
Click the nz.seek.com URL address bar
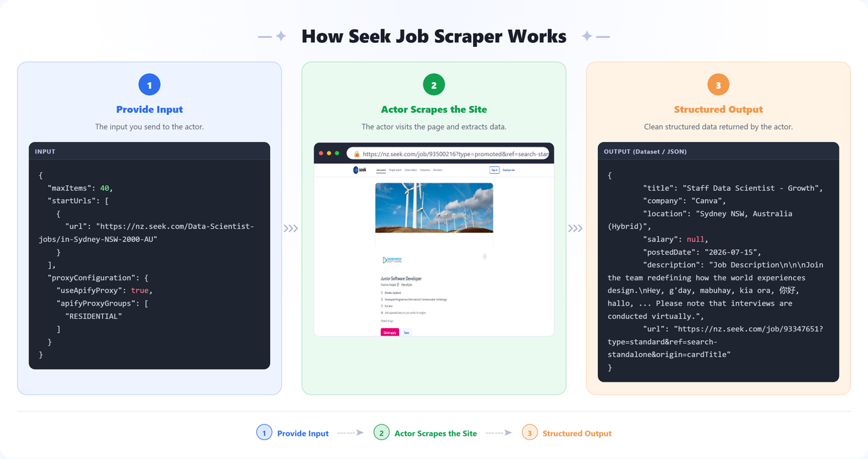pyautogui.click(x=448, y=154)
